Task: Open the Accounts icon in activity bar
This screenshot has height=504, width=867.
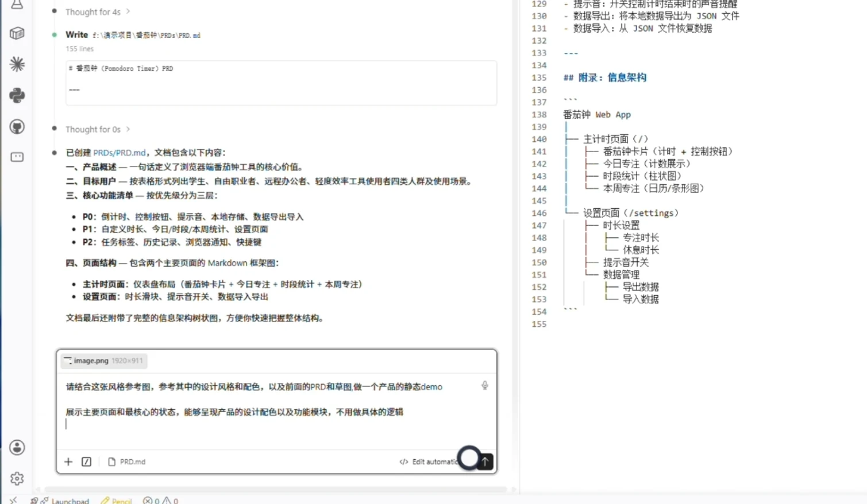Action: tap(17, 447)
